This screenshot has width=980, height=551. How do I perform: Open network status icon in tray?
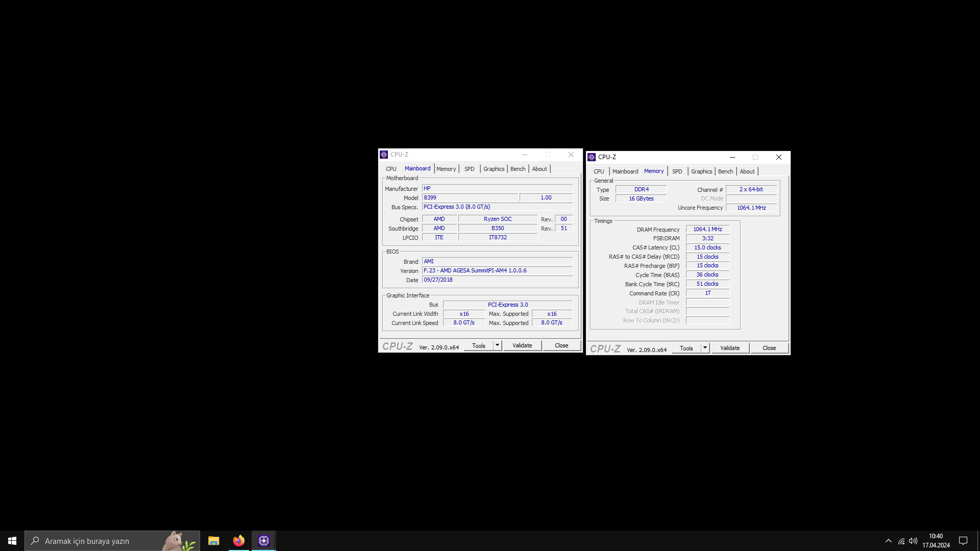[901, 541]
